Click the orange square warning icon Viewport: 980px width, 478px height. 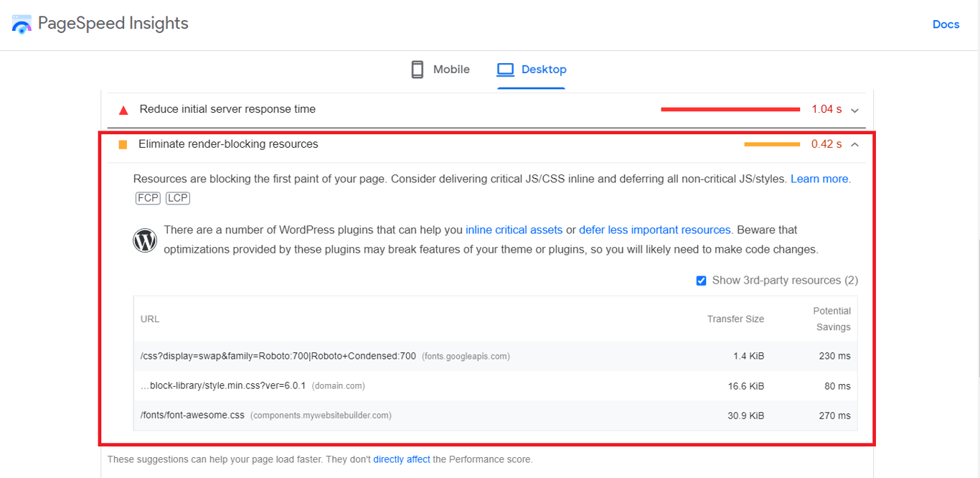pyautogui.click(x=123, y=144)
